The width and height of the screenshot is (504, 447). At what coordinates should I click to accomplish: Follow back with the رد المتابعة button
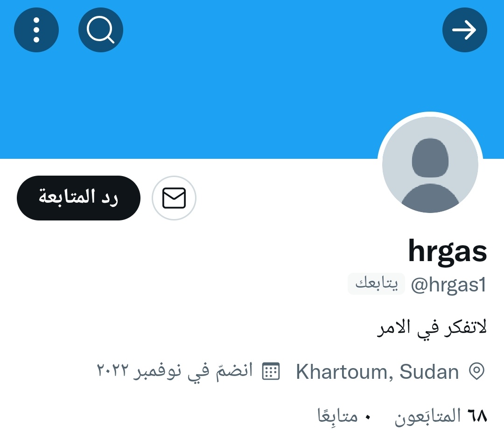[x=78, y=198]
